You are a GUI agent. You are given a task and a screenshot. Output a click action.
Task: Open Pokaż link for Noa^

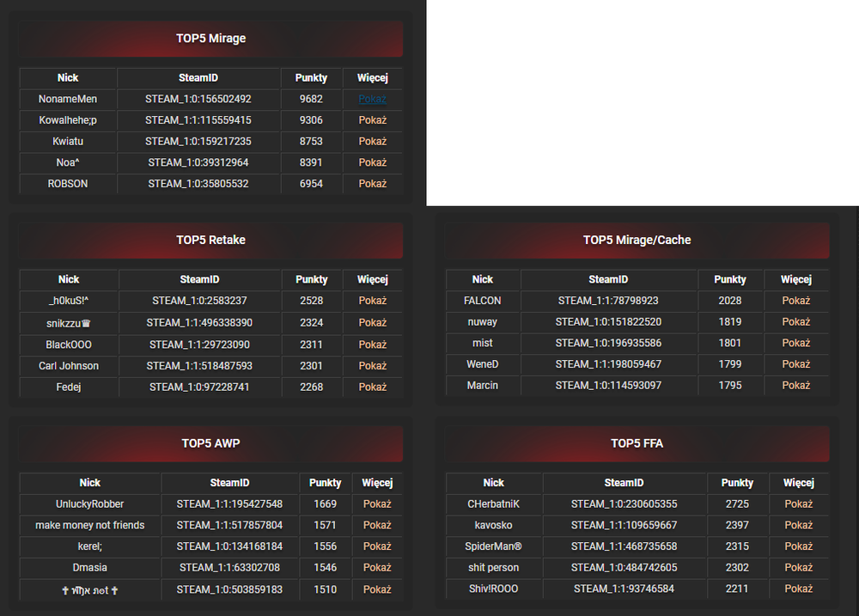[x=373, y=162]
